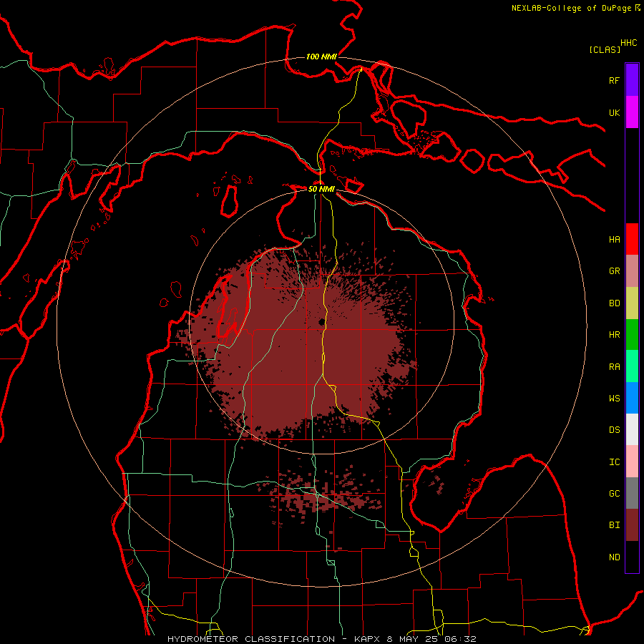This screenshot has height=644, width=644.
Task: Click the [CLAS] units label
Action: (x=605, y=49)
